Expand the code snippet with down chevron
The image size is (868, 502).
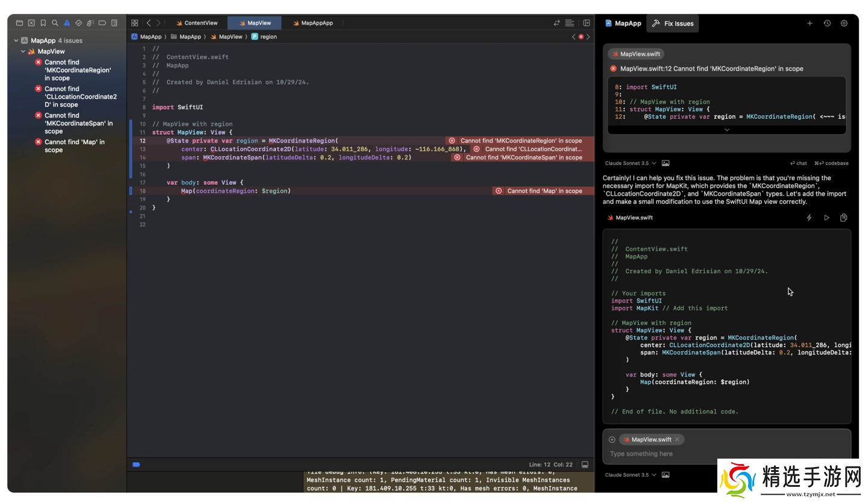tap(726, 130)
